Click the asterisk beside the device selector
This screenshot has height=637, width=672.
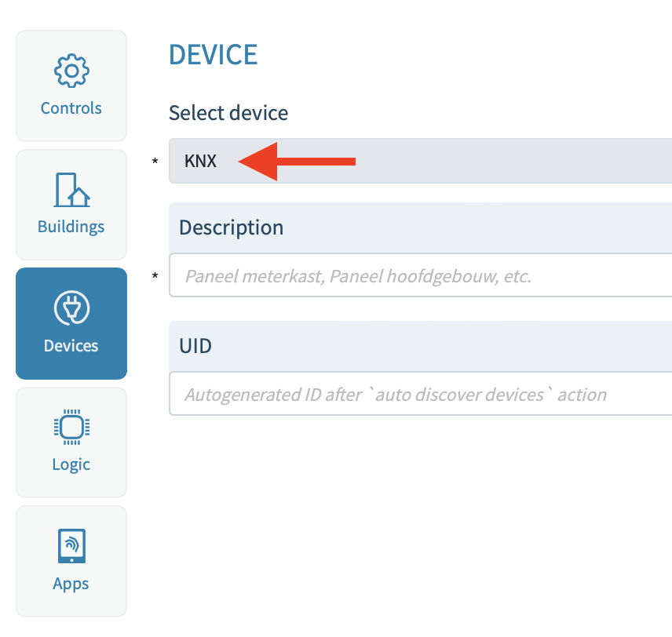click(x=155, y=162)
